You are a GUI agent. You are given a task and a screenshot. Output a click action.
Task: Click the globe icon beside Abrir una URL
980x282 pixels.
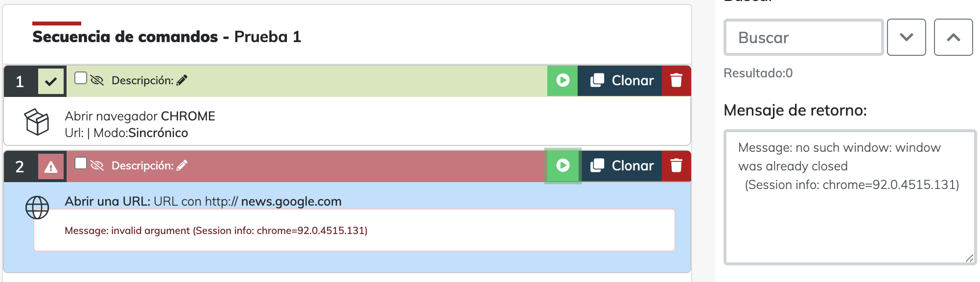coord(37,208)
